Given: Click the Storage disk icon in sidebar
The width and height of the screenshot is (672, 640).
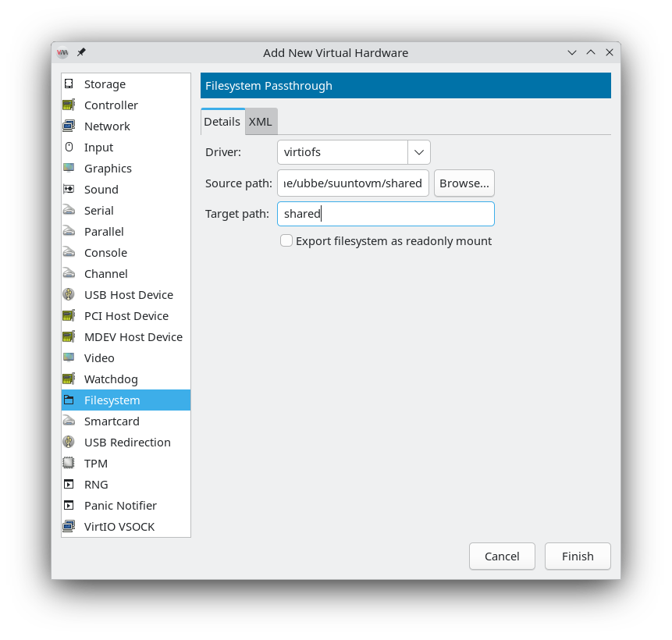Looking at the screenshot, I should (69, 84).
